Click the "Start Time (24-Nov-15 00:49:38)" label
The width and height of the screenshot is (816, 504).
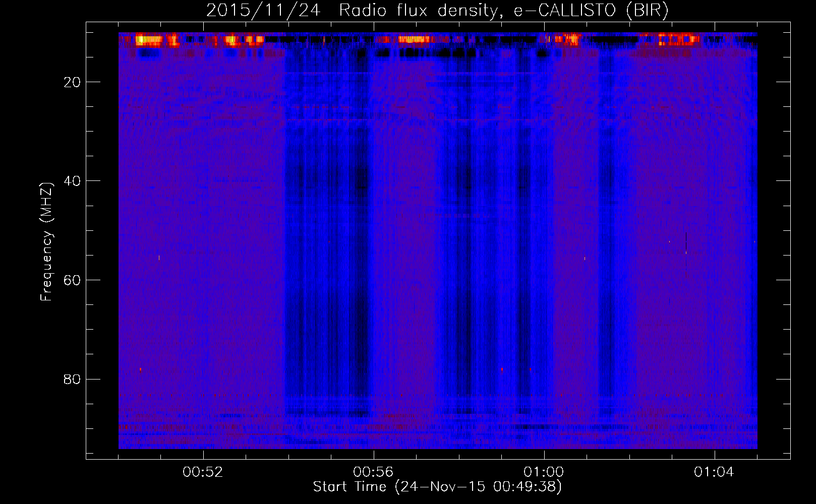(x=437, y=487)
